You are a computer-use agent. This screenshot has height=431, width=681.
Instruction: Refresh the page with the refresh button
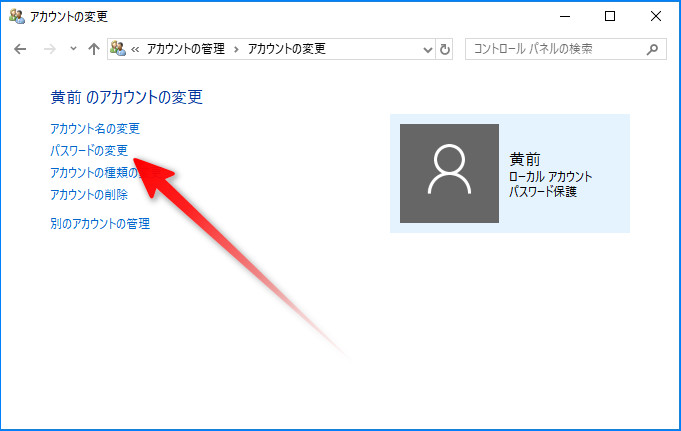[x=444, y=50]
